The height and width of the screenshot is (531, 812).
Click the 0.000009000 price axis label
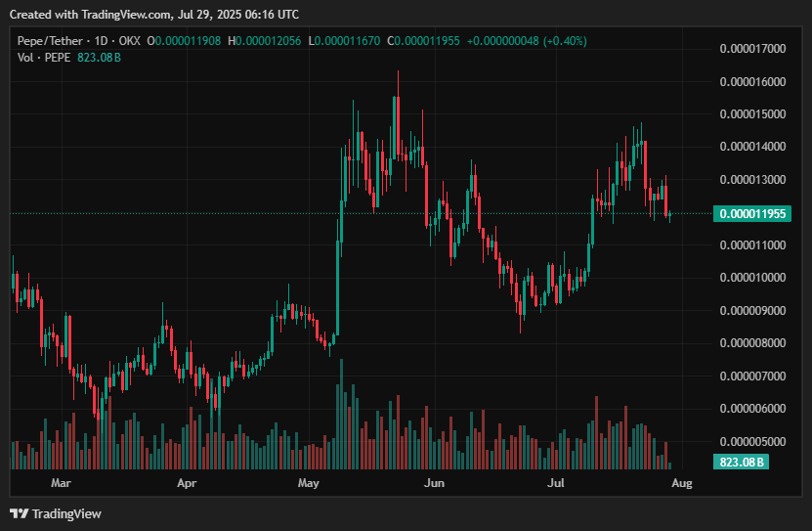pos(752,311)
